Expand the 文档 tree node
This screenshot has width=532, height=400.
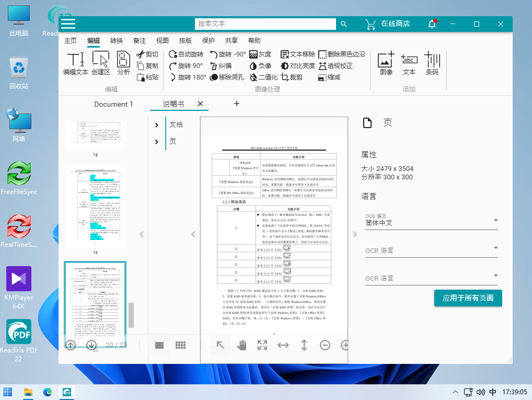tap(156, 125)
